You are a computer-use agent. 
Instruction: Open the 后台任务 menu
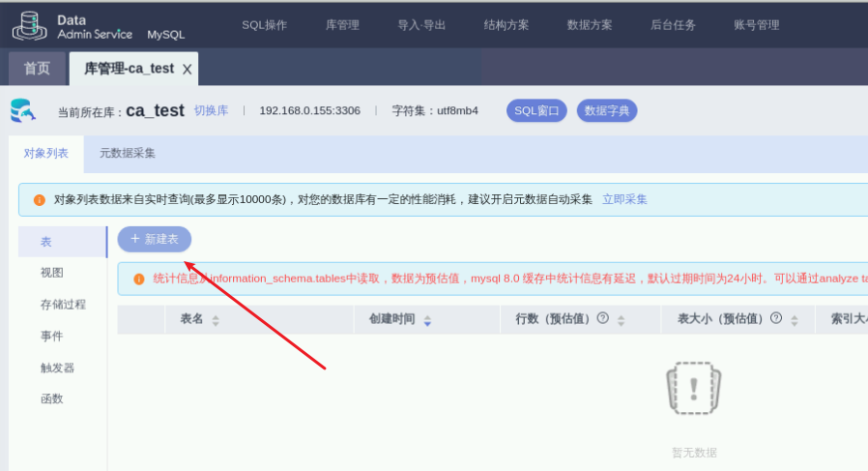tap(673, 25)
